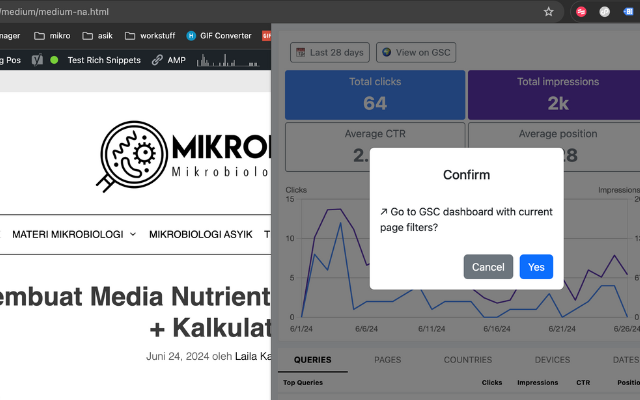Open the Laila author link
This screenshot has height=400, width=640.
(253, 356)
